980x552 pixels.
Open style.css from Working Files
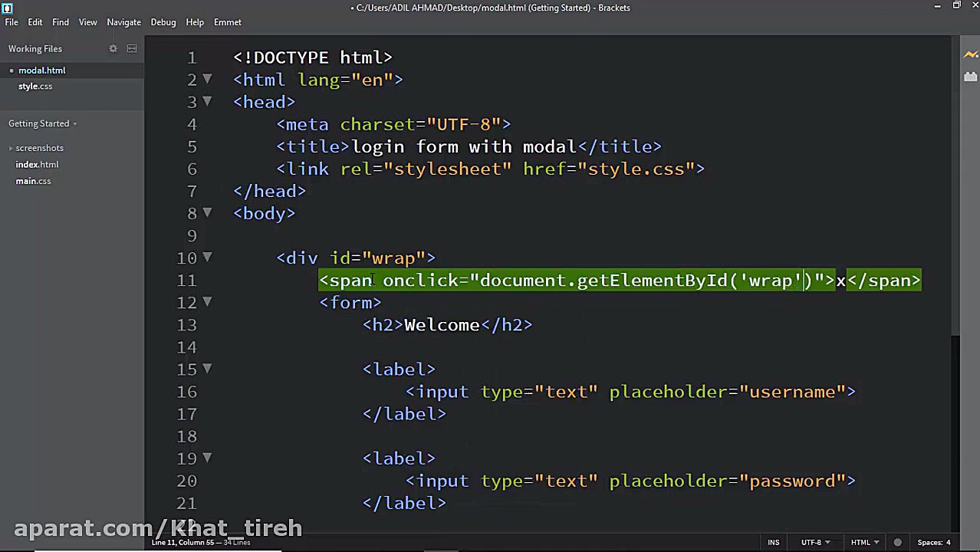click(x=35, y=86)
